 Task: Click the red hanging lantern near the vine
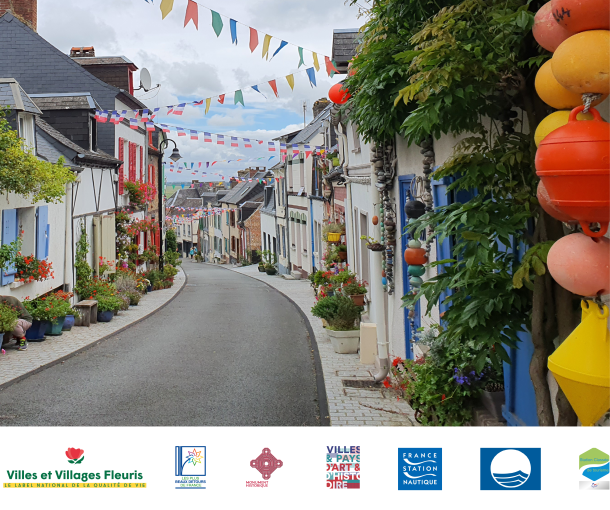(338, 94)
